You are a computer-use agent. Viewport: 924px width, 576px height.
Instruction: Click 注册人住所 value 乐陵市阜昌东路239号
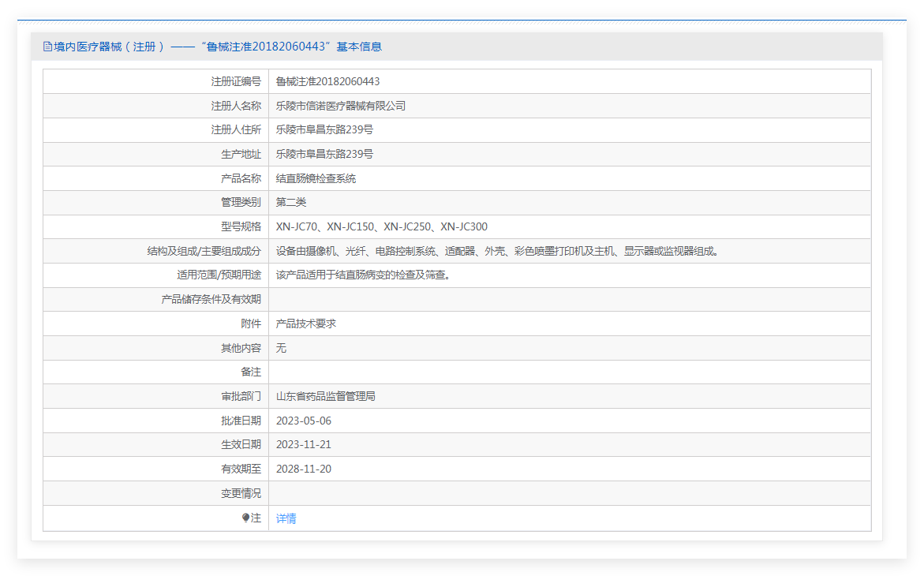[x=324, y=129]
